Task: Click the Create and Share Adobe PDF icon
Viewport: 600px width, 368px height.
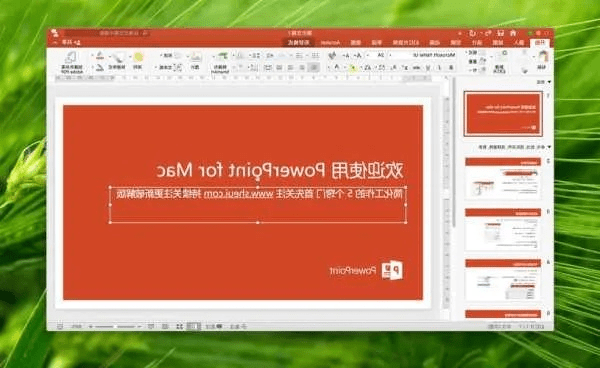Action: (71, 57)
